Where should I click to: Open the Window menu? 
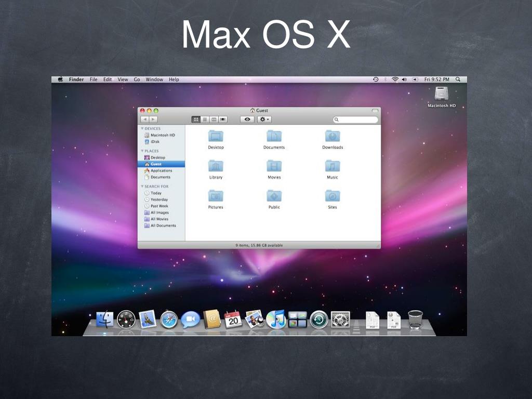tap(154, 79)
